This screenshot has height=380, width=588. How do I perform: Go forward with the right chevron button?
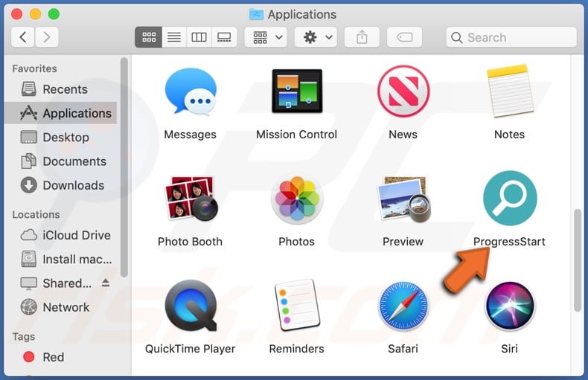[46, 37]
